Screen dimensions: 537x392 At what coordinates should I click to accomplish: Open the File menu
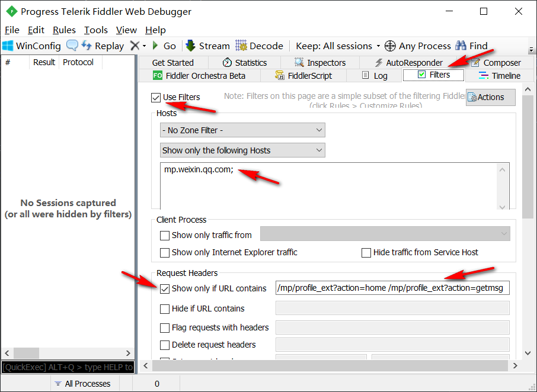tap(12, 30)
